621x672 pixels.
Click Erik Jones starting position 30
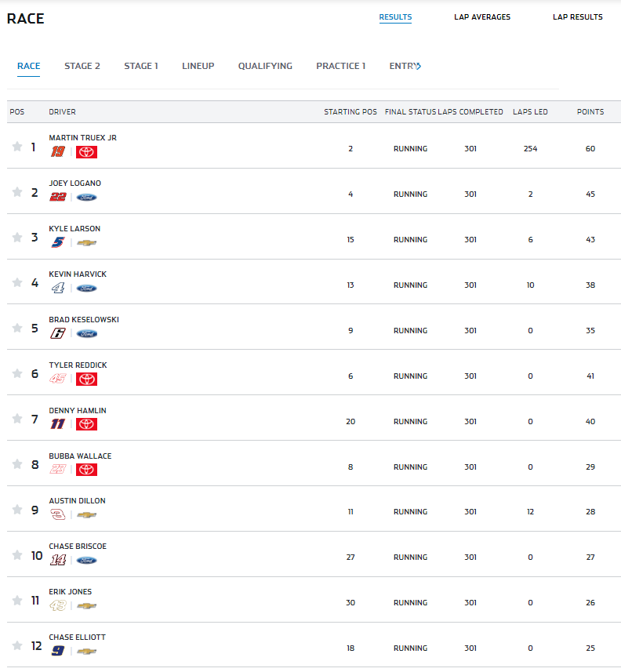point(350,602)
